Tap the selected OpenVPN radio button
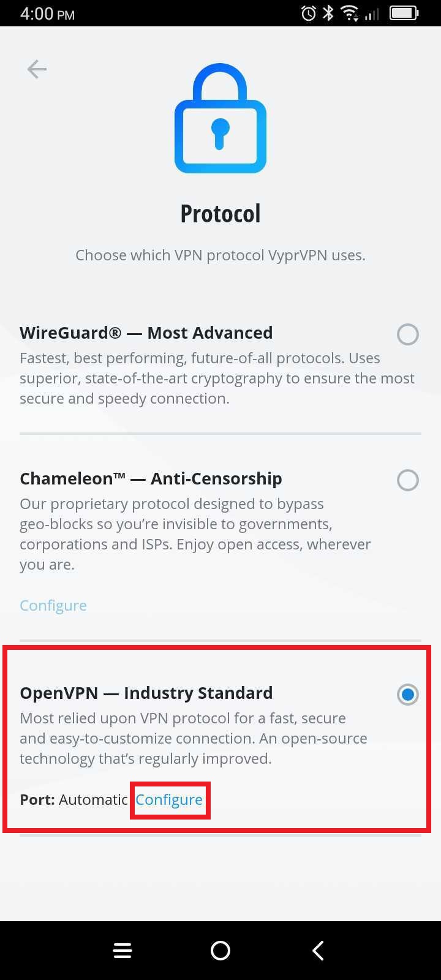 [x=408, y=694]
